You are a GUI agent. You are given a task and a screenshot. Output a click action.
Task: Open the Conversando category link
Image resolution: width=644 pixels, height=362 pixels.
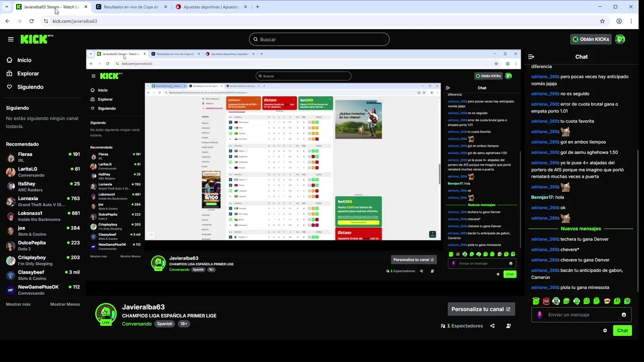136,324
